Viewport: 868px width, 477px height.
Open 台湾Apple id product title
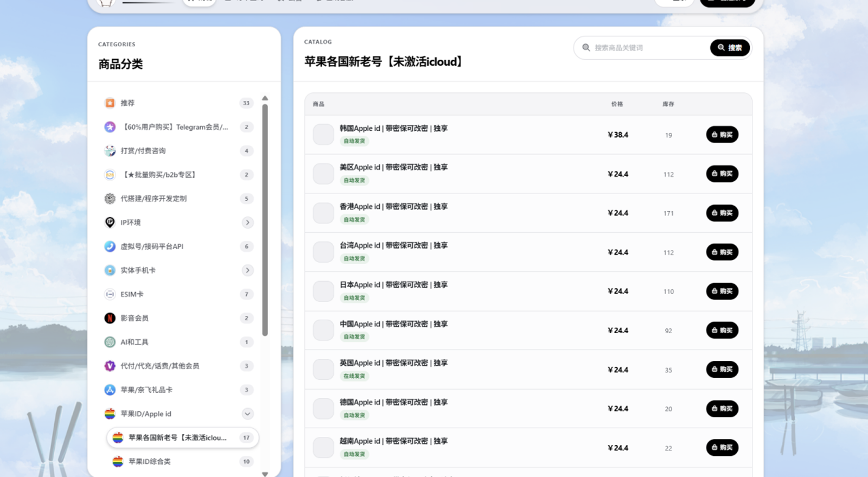coord(394,245)
